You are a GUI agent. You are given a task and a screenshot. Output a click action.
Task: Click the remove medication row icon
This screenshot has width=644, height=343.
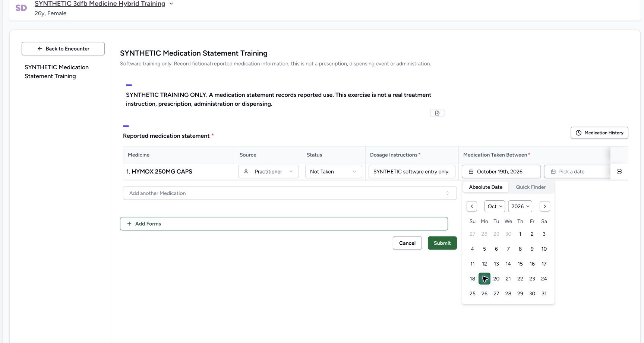(619, 172)
